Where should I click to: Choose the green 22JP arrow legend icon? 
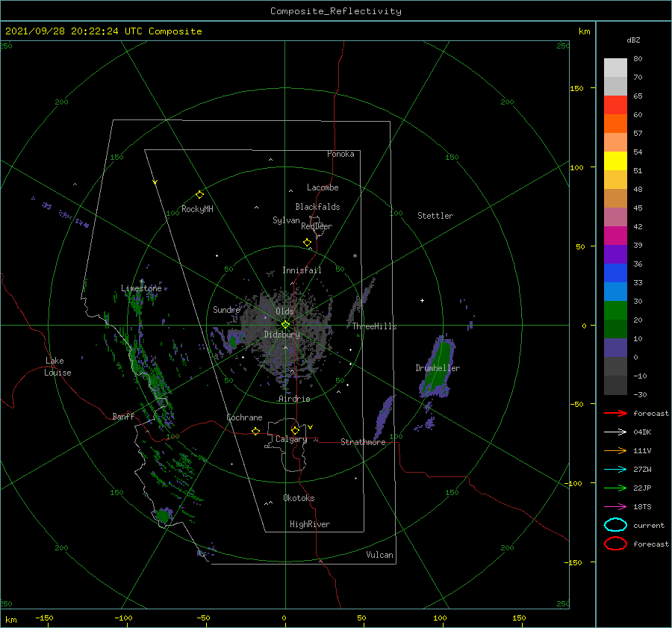tap(615, 488)
